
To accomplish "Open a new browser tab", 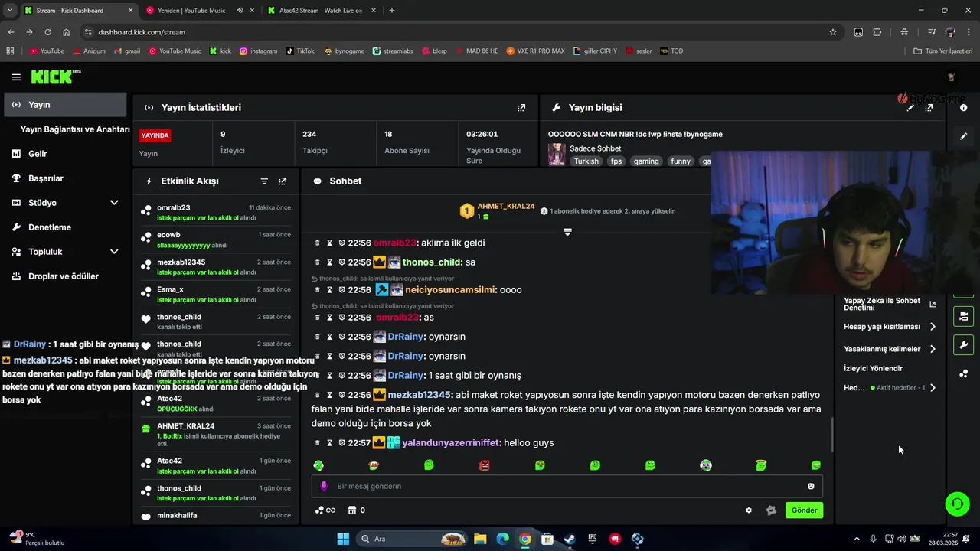I will click(x=392, y=11).
